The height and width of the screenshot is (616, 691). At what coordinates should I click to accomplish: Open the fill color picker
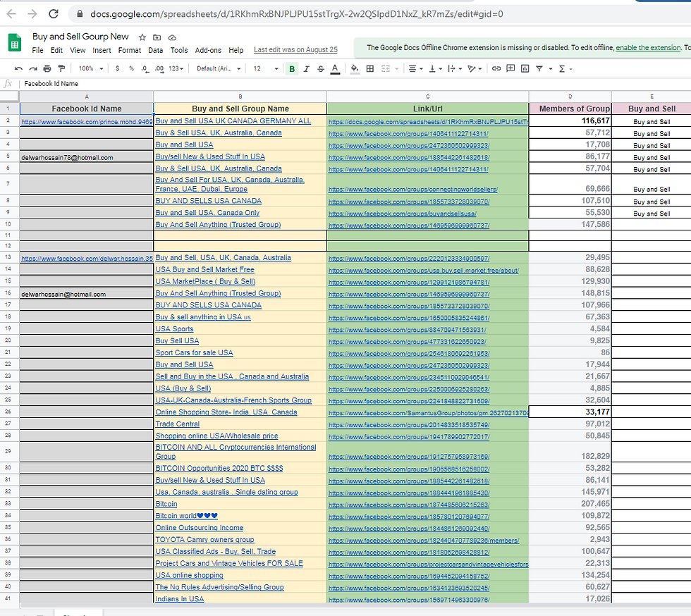click(x=355, y=69)
